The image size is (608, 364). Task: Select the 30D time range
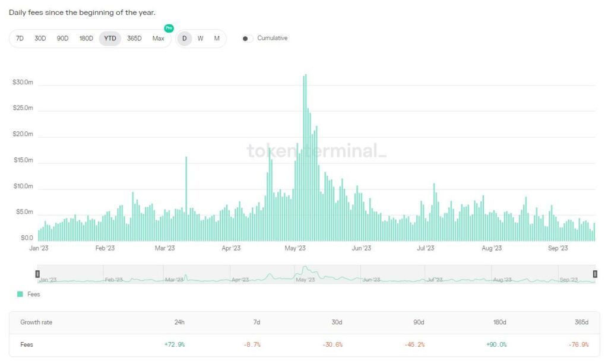point(40,39)
